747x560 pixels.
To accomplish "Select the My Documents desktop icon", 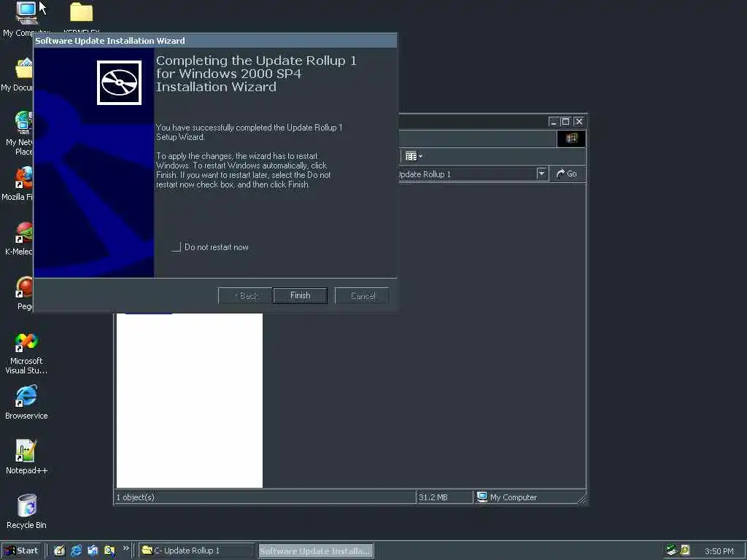I will point(19,74).
